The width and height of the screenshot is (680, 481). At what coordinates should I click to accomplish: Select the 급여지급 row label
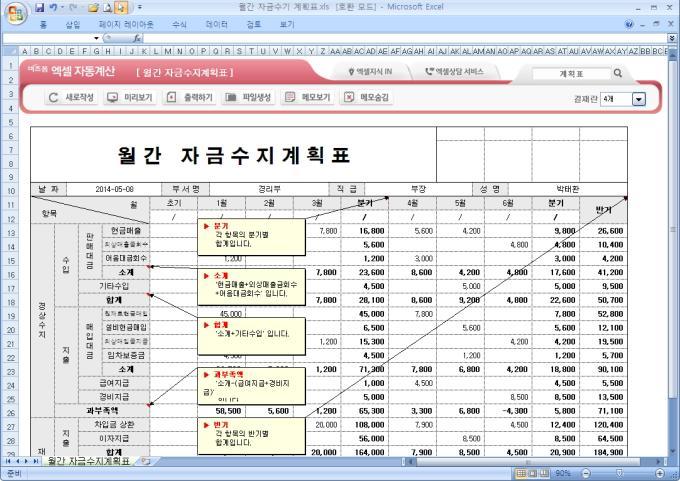[114, 383]
